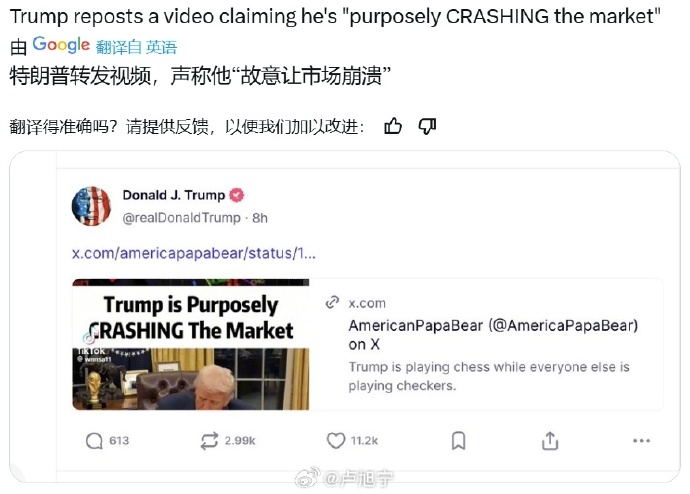Like the post with the heart icon
Viewport: 690px width, 494px height.
336,440
